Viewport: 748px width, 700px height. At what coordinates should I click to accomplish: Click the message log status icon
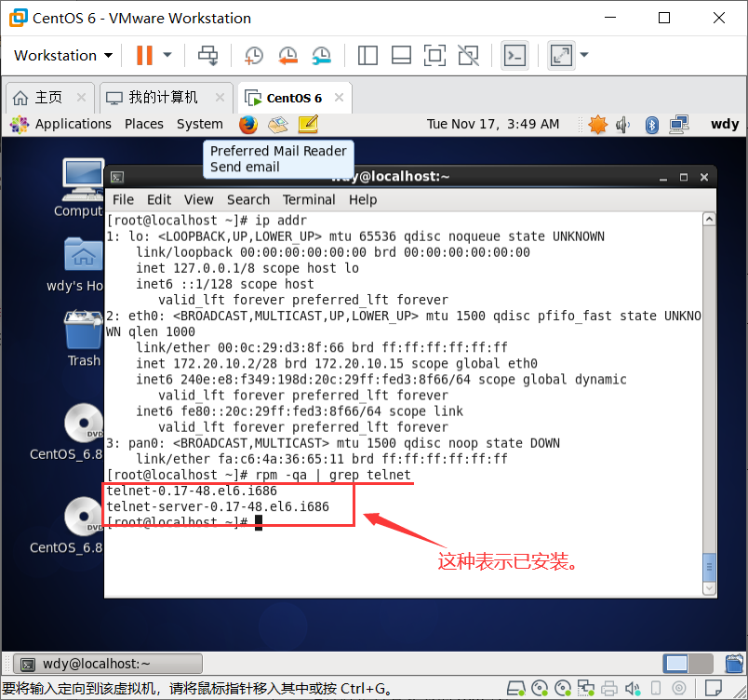tap(714, 688)
